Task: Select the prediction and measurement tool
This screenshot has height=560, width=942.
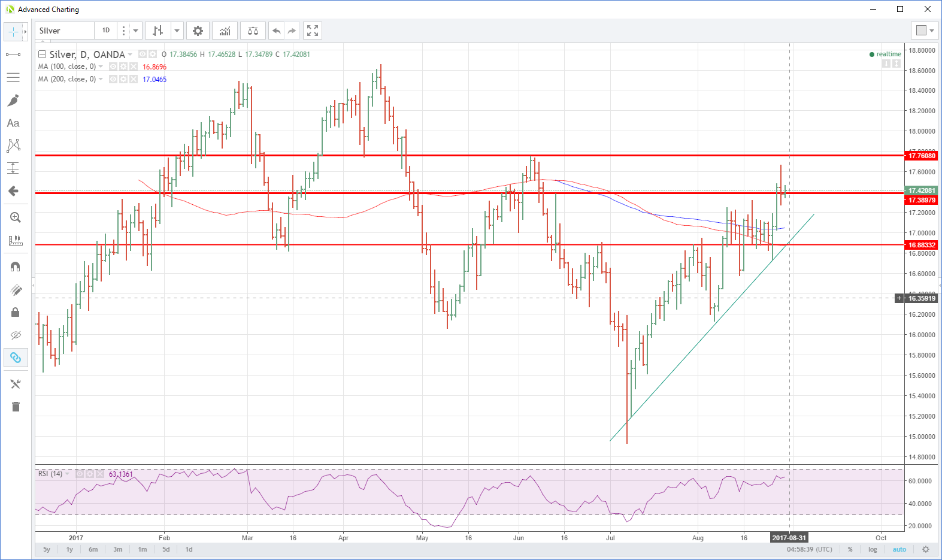Action: tap(13, 168)
